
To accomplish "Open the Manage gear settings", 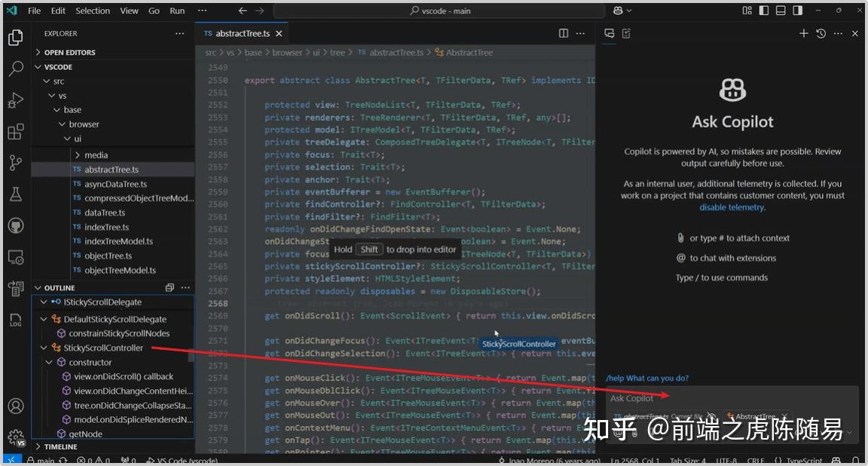I will click(16, 437).
